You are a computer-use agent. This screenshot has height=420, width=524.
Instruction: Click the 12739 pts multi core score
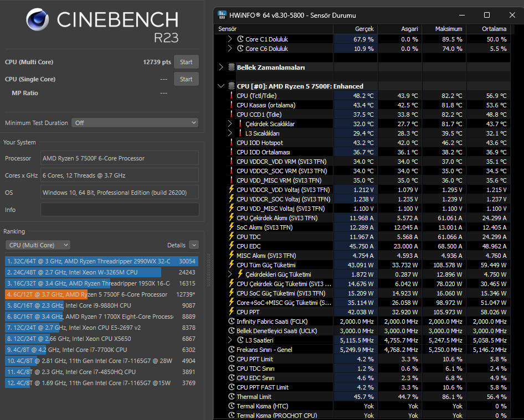click(x=157, y=62)
